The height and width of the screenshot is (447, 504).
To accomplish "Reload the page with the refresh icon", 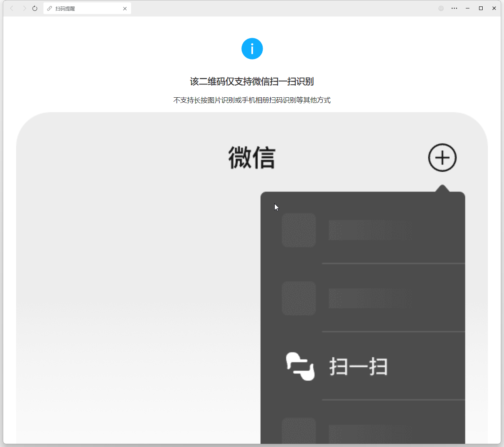I will pos(35,8).
